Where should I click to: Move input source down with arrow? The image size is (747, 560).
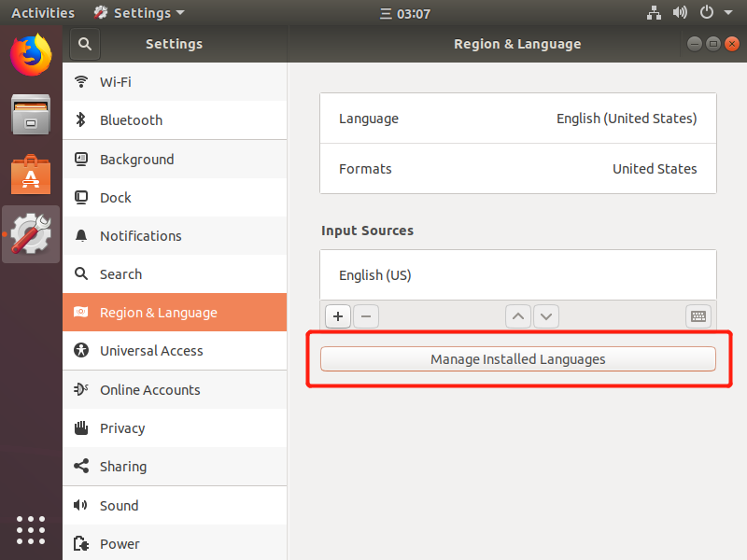[x=546, y=316]
